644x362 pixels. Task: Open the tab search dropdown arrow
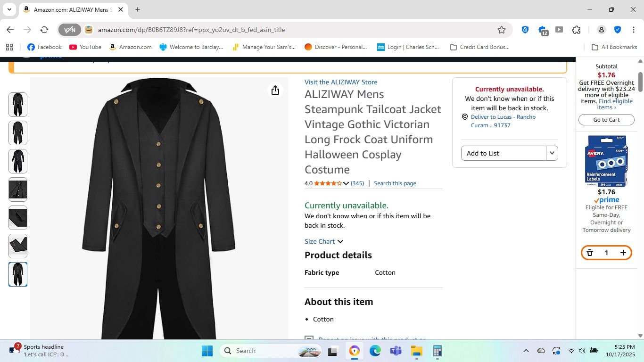tap(9, 9)
